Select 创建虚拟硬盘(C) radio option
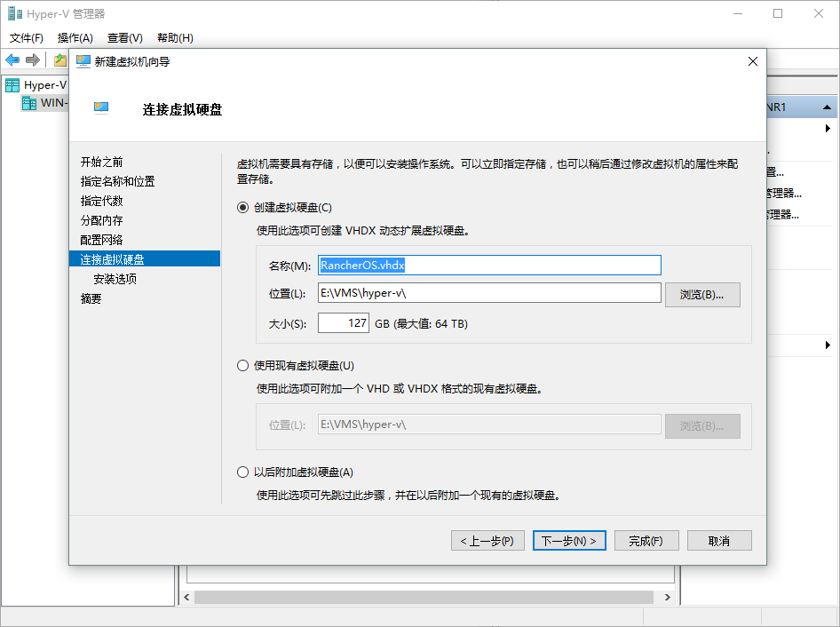 pyautogui.click(x=242, y=208)
